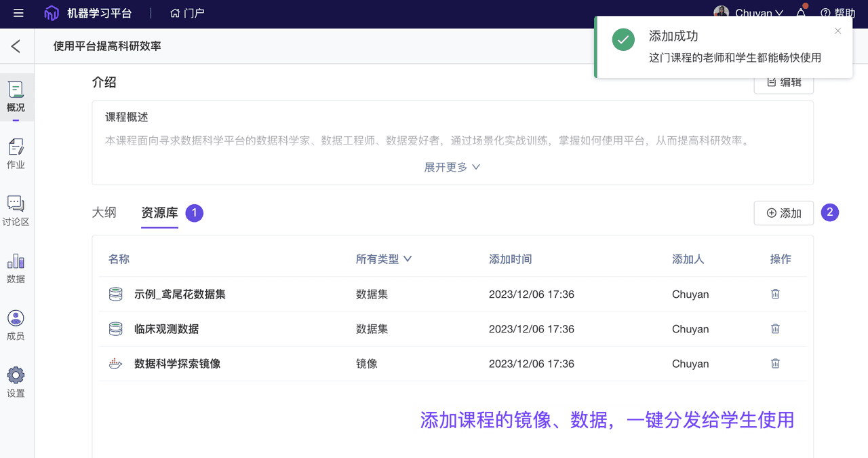Click Chuyan in 数据科学探索镜像 row

pos(690,364)
